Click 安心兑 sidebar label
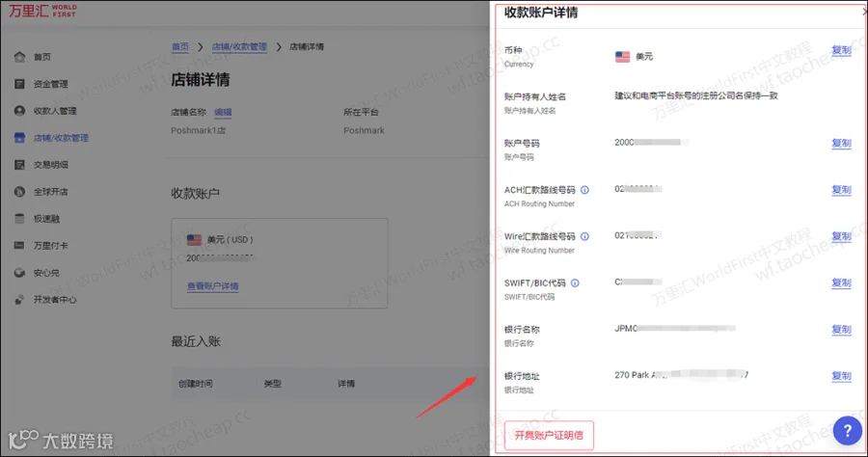The height and width of the screenshot is (457, 868). tap(46, 272)
